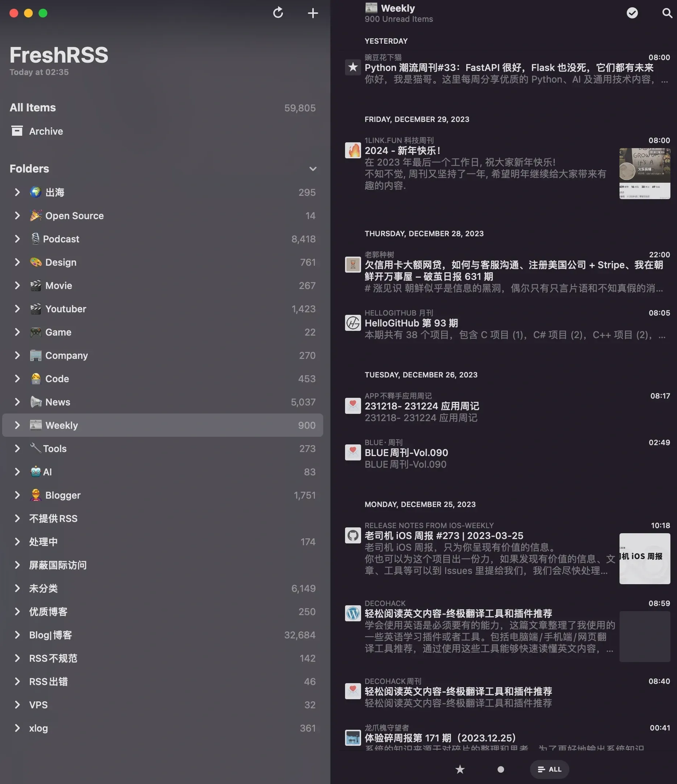The image size is (677, 784).
Task: Select the Youtuber folder
Action: [x=162, y=309]
